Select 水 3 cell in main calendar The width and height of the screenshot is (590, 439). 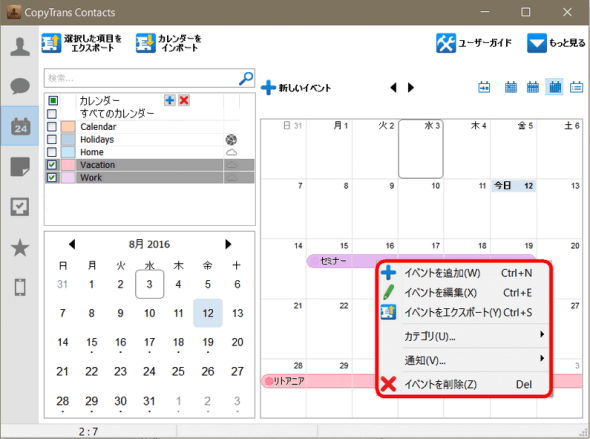(421, 149)
